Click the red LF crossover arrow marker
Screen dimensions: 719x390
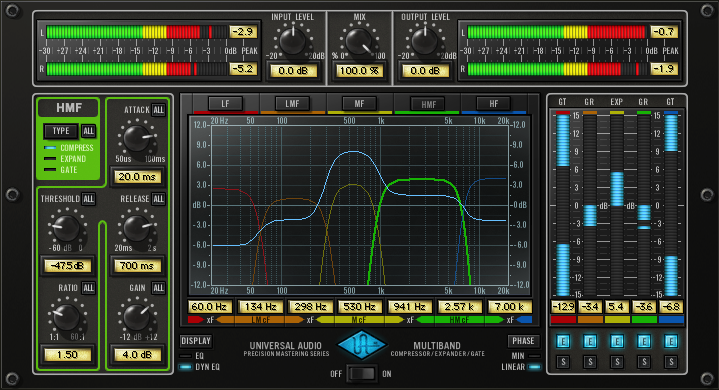(x=195, y=319)
